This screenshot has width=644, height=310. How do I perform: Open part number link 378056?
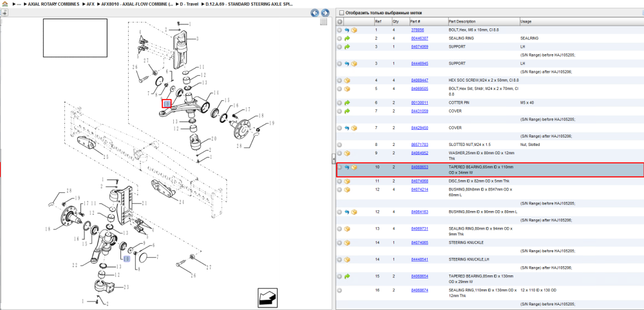pyautogui.click(x=417, y=30)
